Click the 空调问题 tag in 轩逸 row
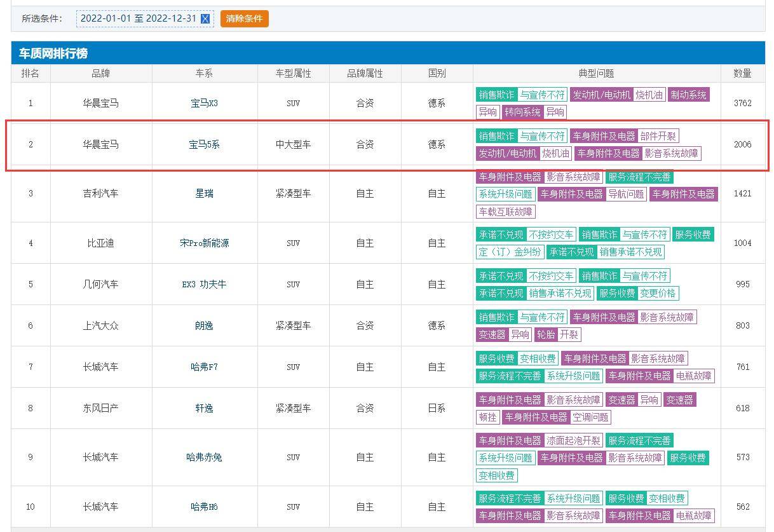The height and width of the screenshot is (532, 774). [x=590, y=417]
